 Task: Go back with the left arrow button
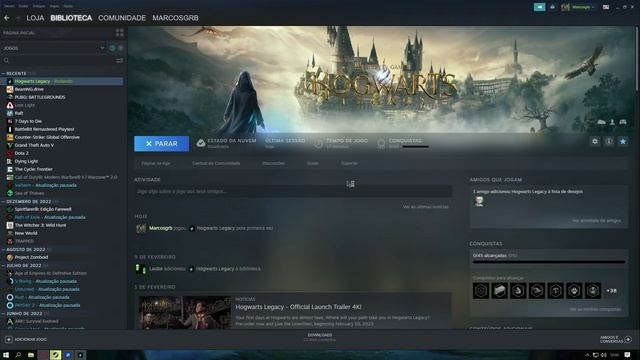pyautogui.click(x=7, y=18)
